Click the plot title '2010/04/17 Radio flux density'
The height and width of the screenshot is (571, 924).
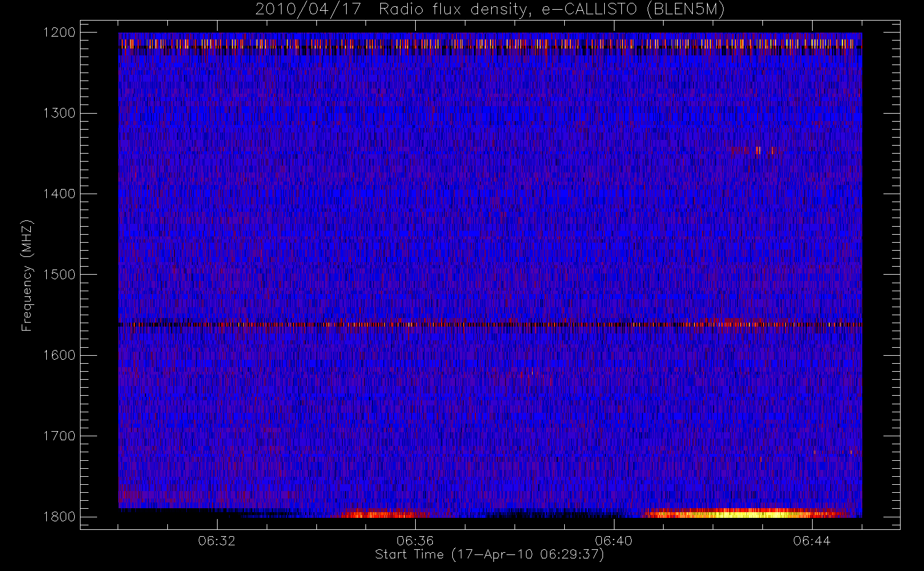pos(490,10)
